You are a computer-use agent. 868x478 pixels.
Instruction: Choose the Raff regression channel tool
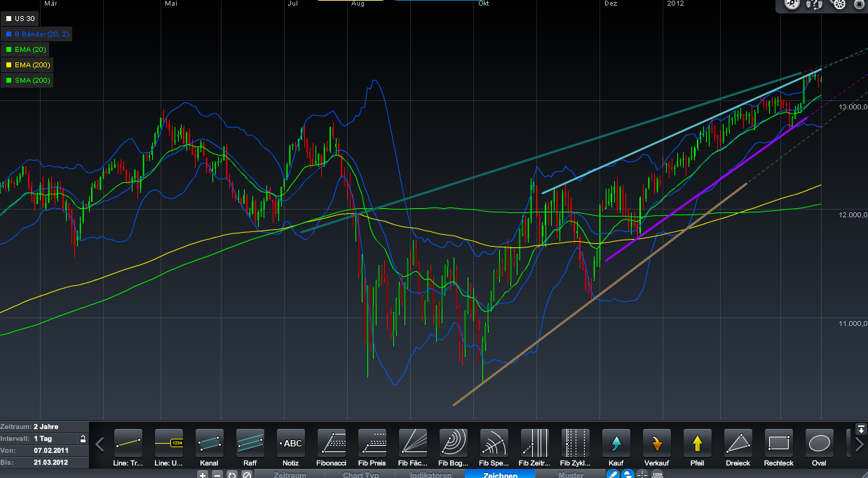click(250, 443)
